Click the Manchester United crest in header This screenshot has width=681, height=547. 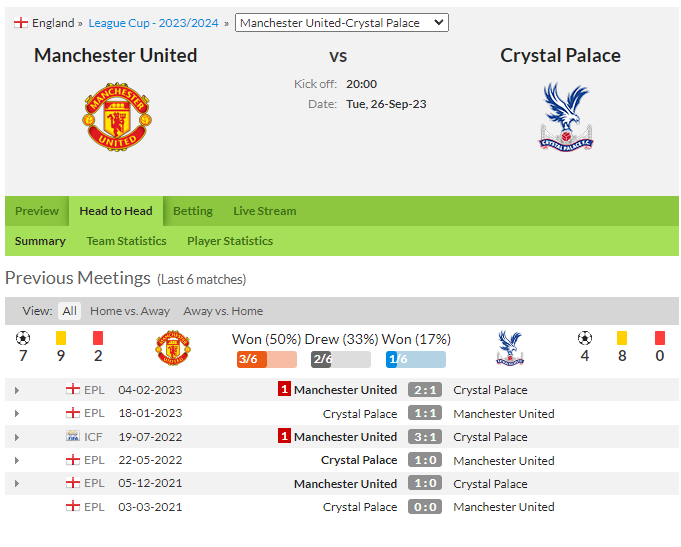click(x=117, y=117)
